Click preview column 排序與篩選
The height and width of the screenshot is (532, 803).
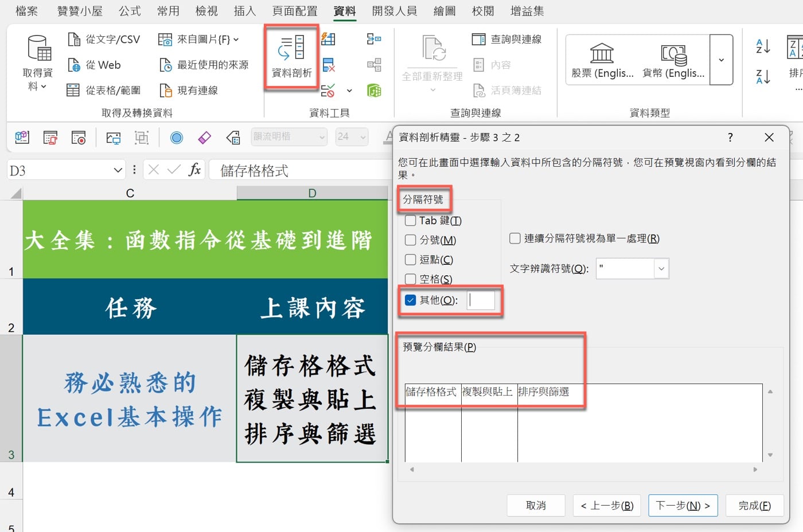pos(543,392)
